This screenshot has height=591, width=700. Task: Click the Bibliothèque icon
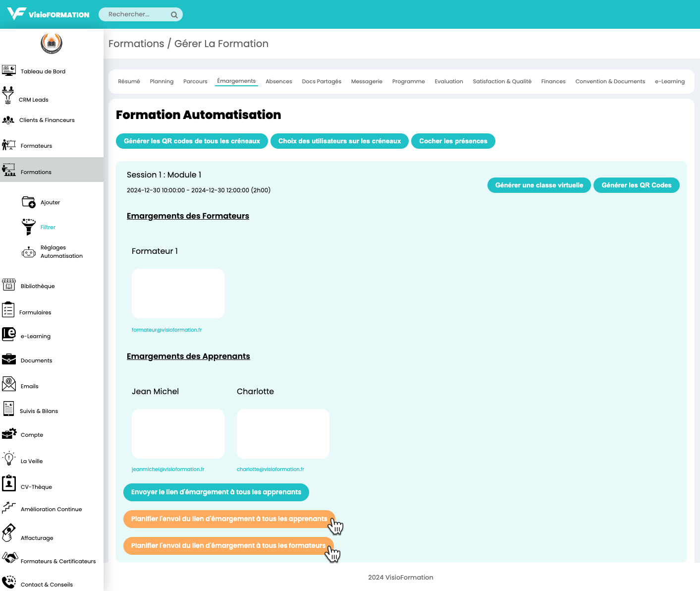[9, 285]
